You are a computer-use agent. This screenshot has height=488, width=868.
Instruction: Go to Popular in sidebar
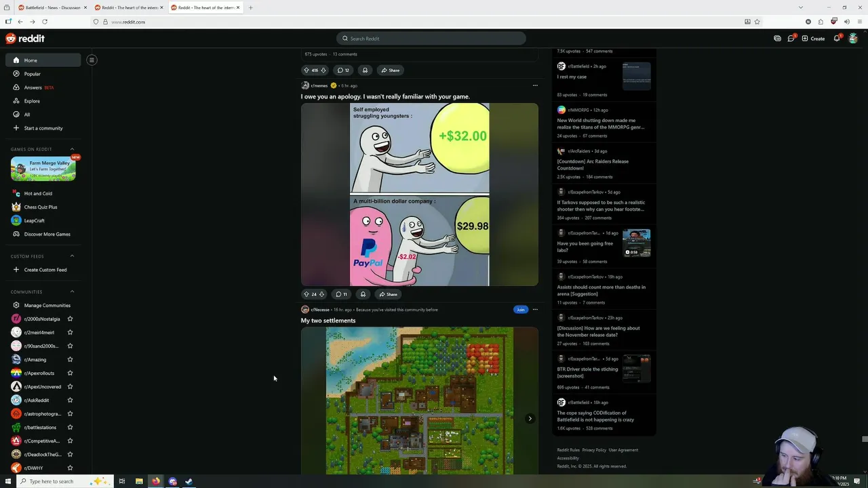[x=43, y=74]
